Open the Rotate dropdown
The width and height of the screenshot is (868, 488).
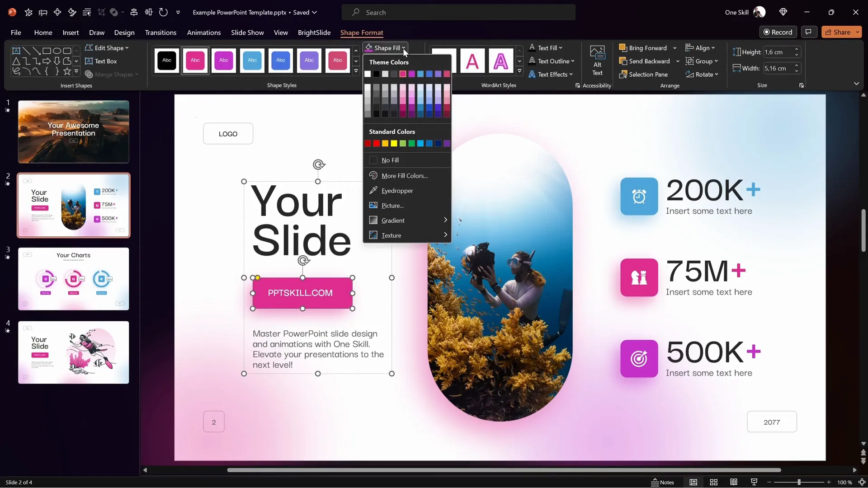pyautogui.click(x=702, y=75)
